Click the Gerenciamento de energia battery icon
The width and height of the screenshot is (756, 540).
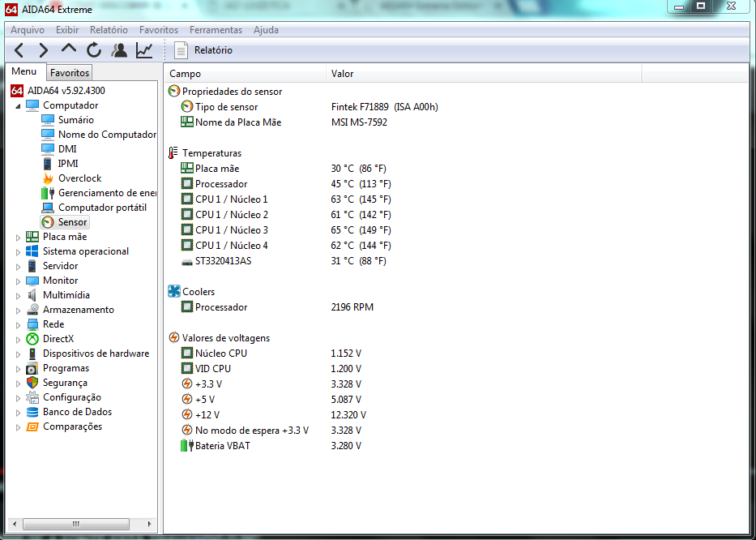[47, 193]
